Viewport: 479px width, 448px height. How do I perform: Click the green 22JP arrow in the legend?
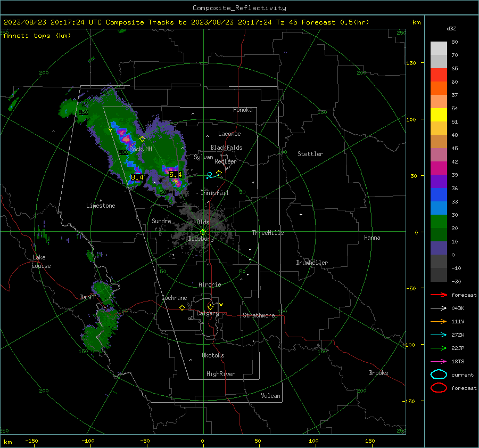point(439,348)
